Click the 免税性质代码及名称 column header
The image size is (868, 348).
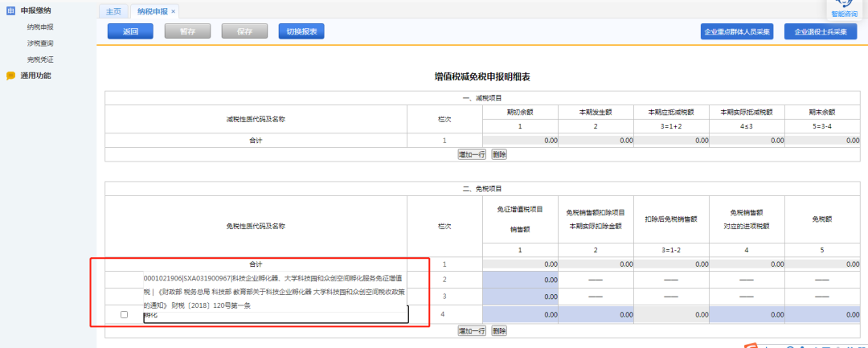click(256, 226)
